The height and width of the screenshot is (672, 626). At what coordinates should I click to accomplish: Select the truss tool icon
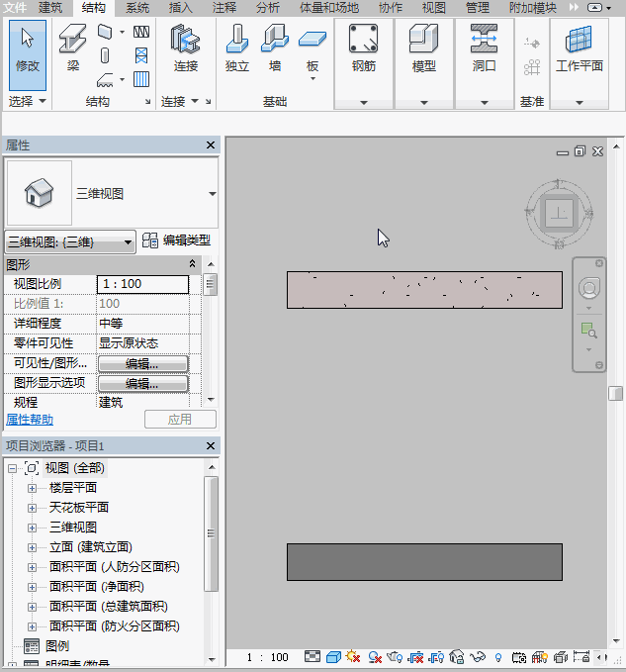click(141, 32)
